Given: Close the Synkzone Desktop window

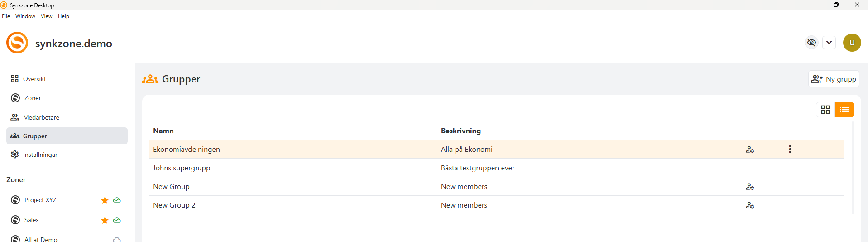Looking at the screenshot, I should coord(857,5).
